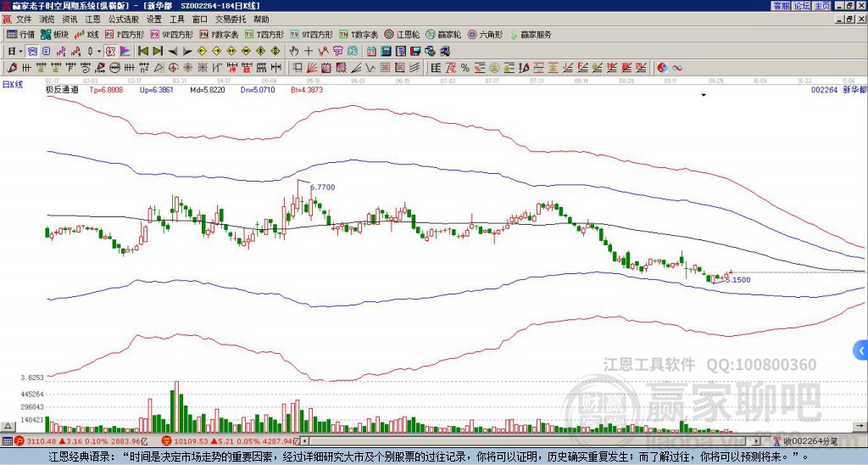This screenshot has width=868, height=465.
Task: Click the Dn=5.0710 value
Action: [258, 89]
